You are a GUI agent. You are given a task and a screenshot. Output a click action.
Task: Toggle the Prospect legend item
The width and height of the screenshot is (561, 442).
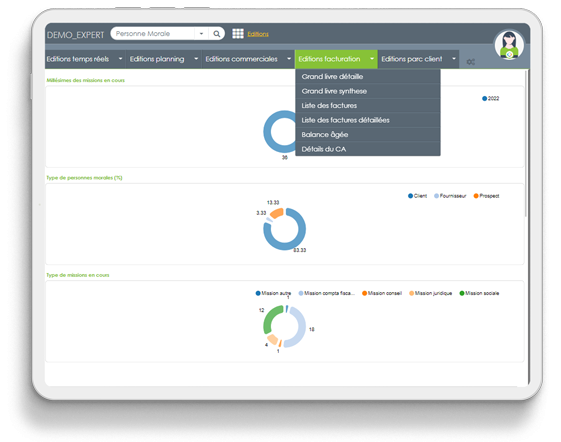tap(486, 196)
